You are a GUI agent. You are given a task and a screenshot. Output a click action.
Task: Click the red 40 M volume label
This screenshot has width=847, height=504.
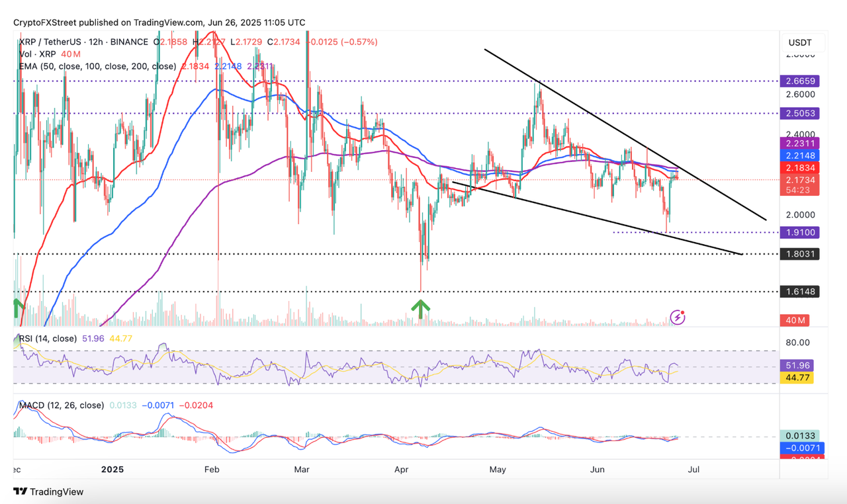pyautogui.click(x=794, y=321)
